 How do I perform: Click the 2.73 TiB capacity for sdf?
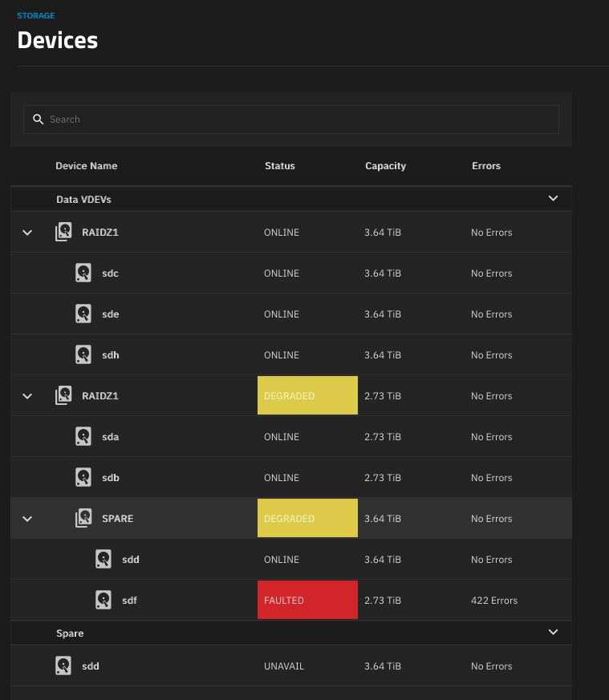383,601
